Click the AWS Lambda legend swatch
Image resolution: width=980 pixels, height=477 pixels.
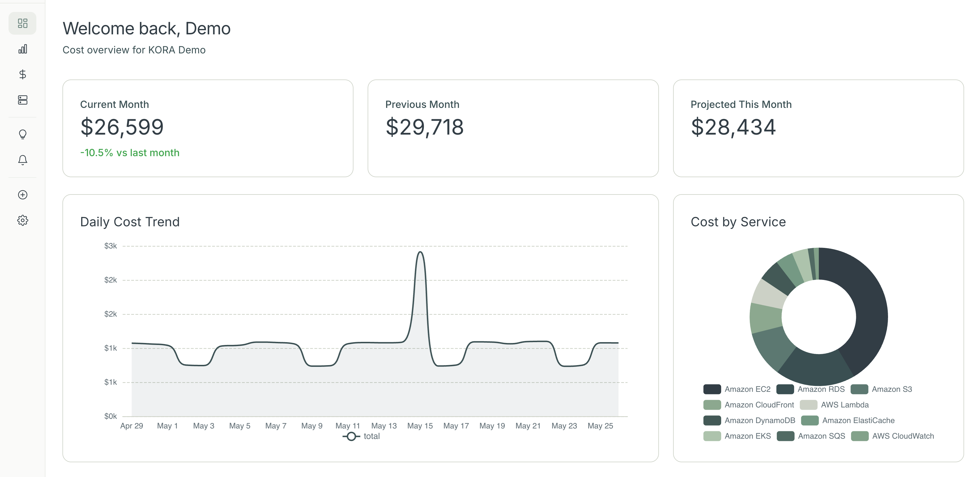pyautogui.click(x=808, y=405)
